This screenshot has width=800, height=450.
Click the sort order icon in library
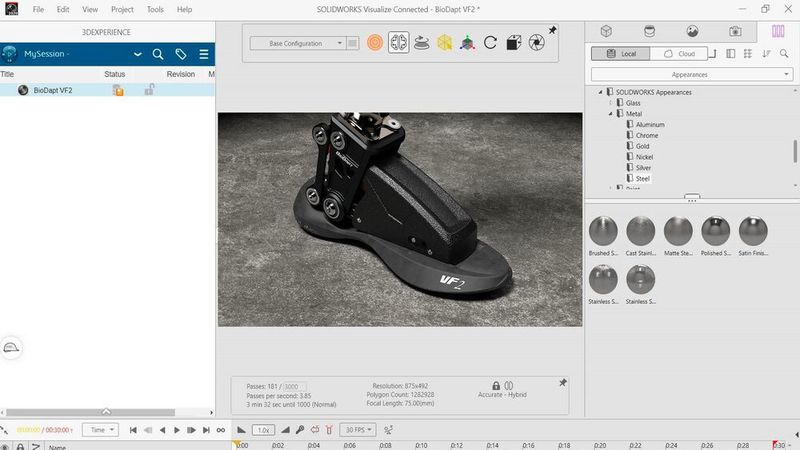pyautogui.click(x=766, y=54)
